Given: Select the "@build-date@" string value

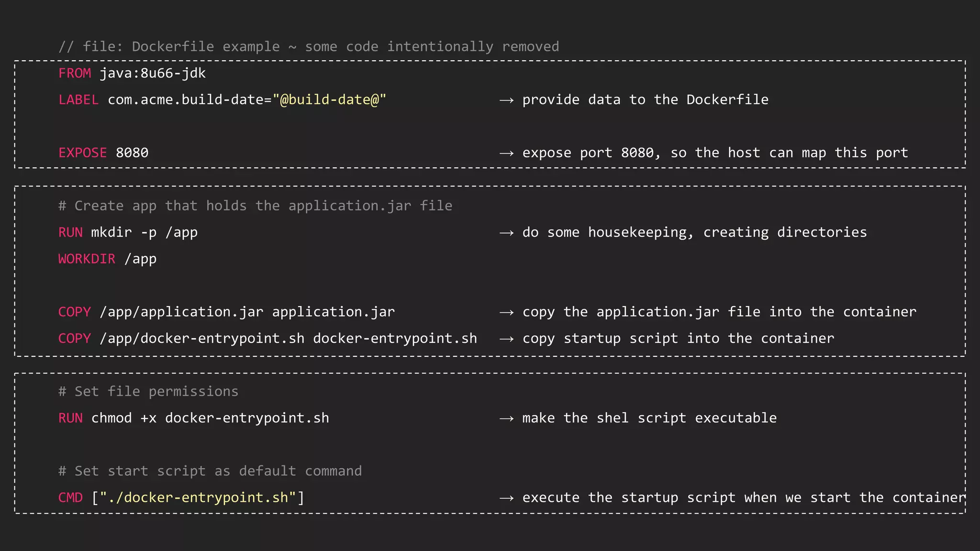Looking at the screenshot, I should point(329,99).
